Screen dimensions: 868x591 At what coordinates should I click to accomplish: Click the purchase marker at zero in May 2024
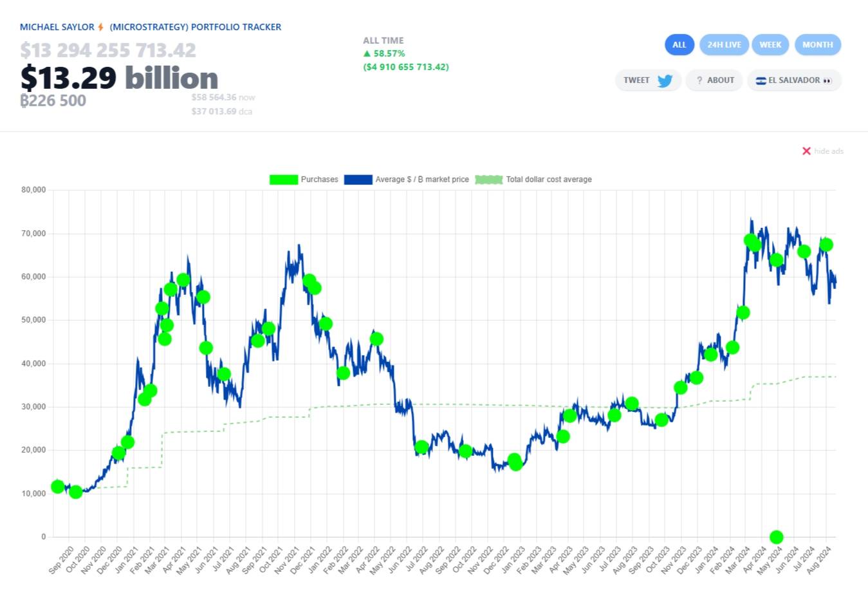click(777, 537)
